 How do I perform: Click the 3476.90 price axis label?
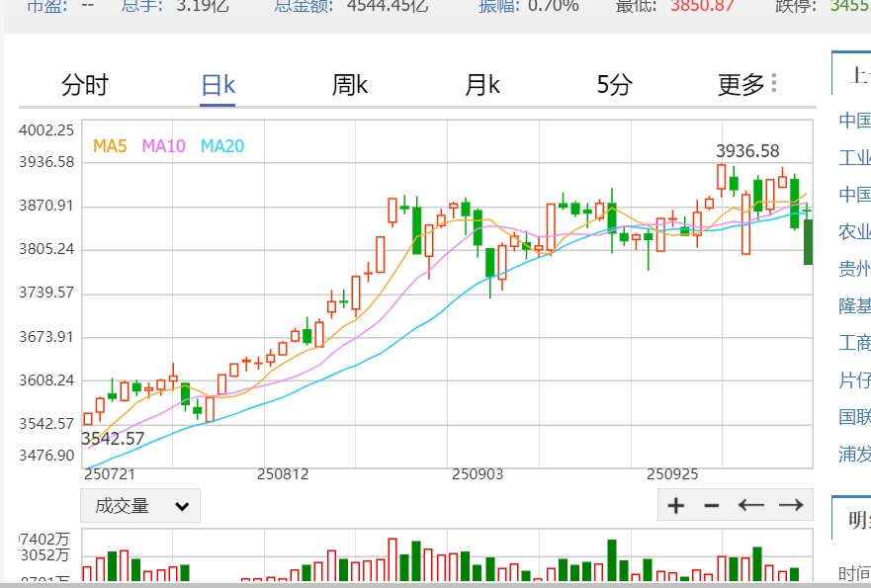coord(46,456)
